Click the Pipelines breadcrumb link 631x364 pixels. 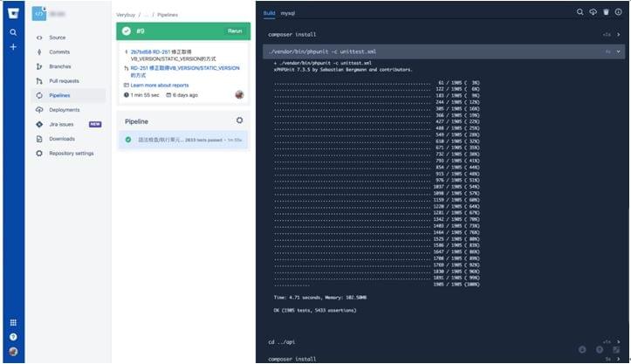168,15
